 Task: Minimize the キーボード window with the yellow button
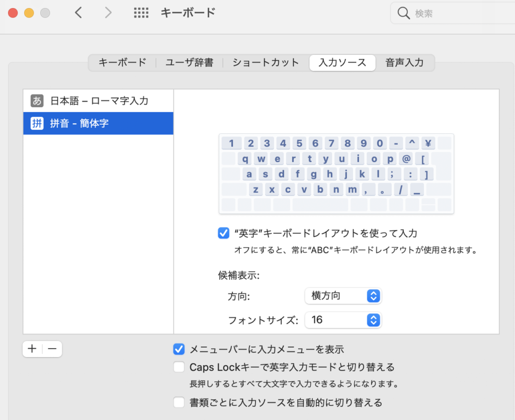29,13
